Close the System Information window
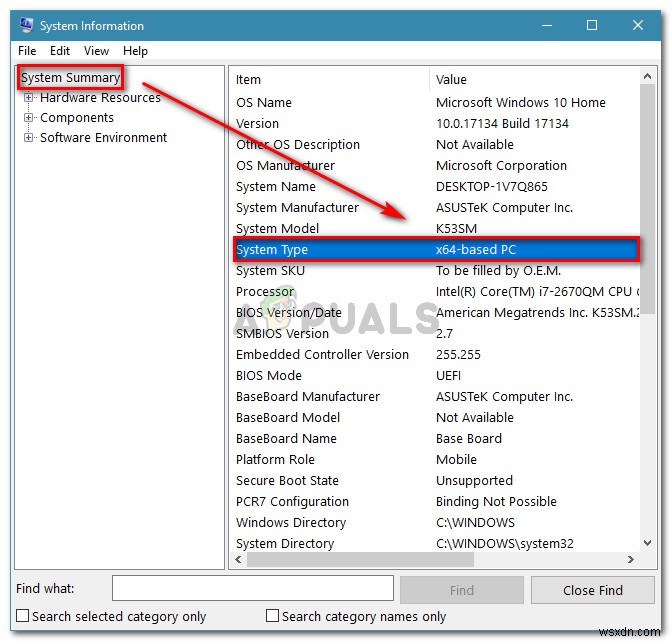The width and height of the screenshot is (672, 642). click(638, 25)
